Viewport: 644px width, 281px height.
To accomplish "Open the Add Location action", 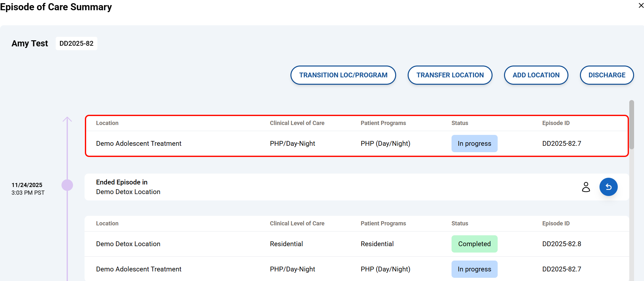I will 536,75.
